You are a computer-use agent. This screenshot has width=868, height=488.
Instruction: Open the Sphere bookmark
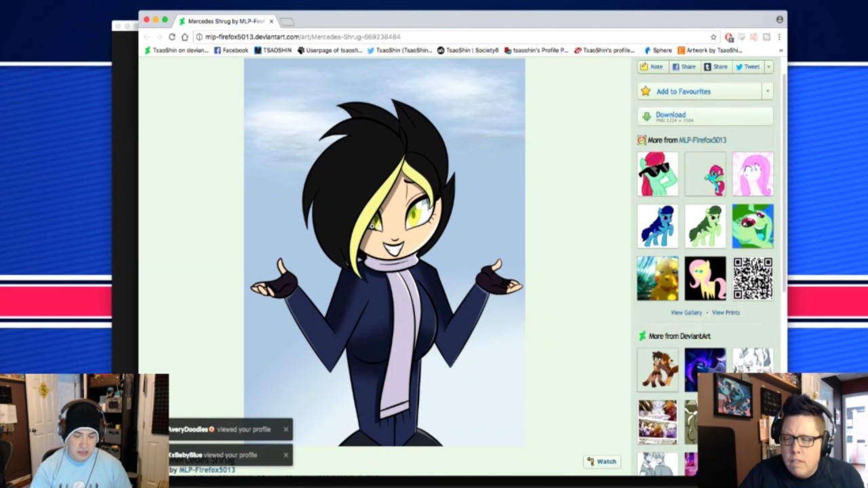[658, 50]
